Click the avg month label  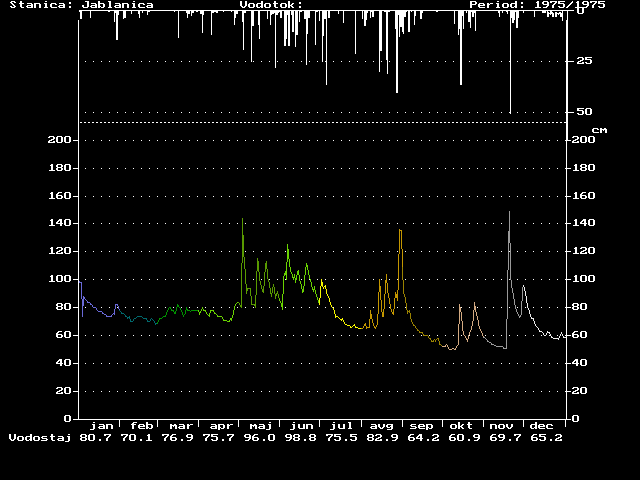382,426
